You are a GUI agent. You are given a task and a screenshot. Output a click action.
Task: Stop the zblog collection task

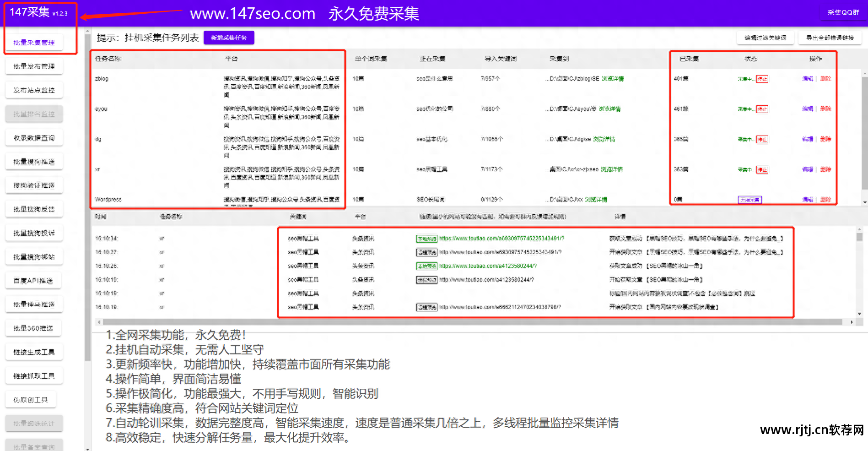(x=762, y=78)
